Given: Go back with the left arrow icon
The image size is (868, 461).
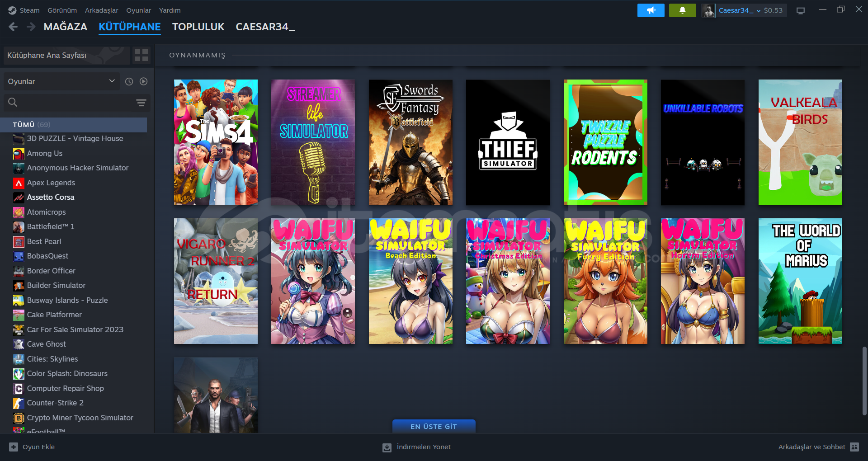Looking at the screenshot, I should [x=13, y=27].
